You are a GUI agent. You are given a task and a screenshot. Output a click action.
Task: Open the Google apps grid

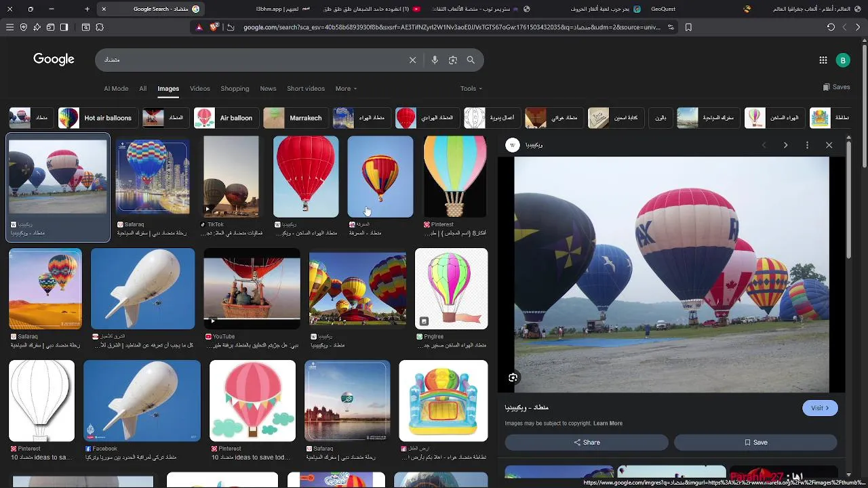click(823, 60)
